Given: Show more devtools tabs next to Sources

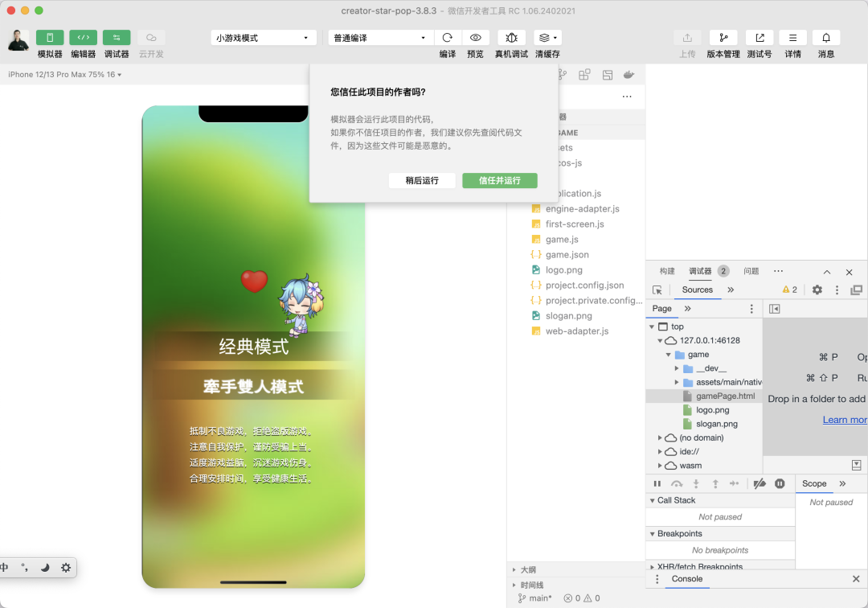Looking at the screenshot, I should (731, 290).
